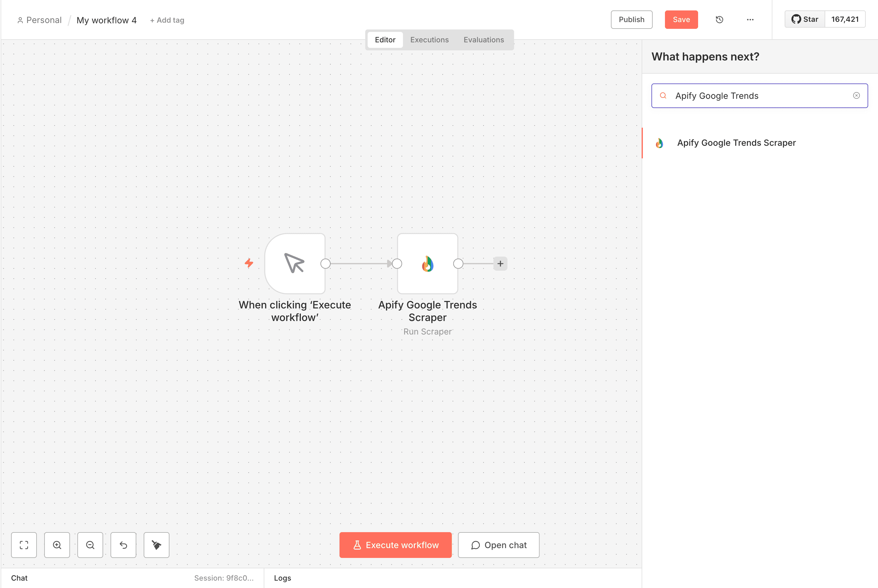This screenshot has width=878, height=588.
Task: Star the project on GitHub
Action: (805, 19)
